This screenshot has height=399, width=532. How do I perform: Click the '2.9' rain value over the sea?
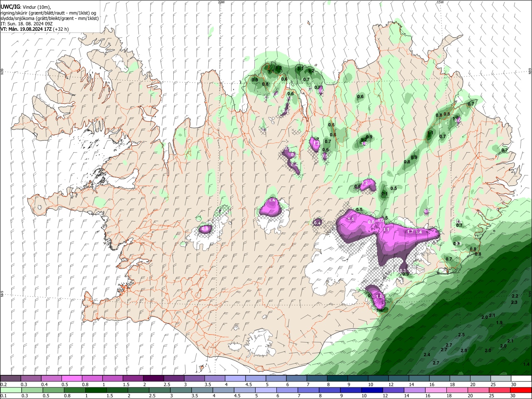(464, 350)
